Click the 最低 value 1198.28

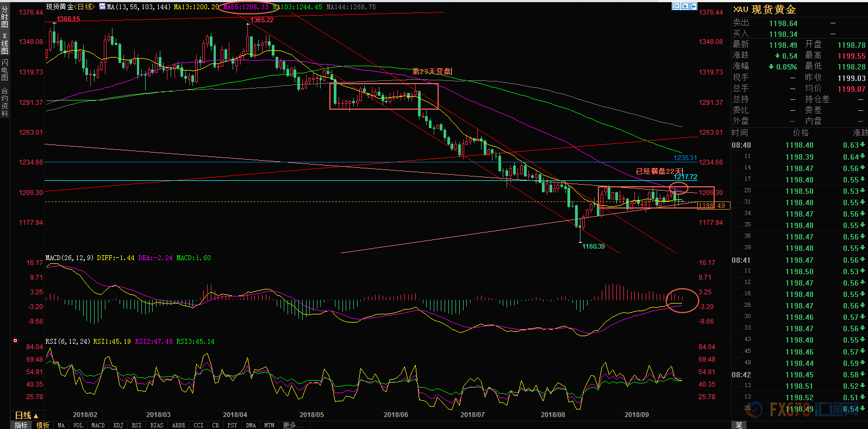[851, 67]
